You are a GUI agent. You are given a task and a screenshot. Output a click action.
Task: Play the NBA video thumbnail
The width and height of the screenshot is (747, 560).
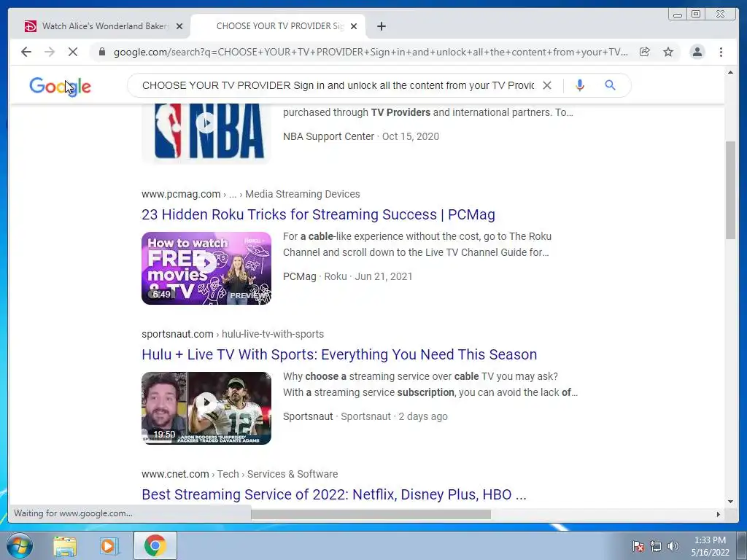(206, 133)
